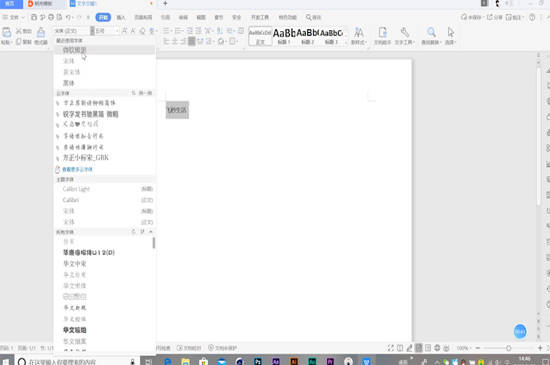Click the Select cursor icon

tap(451, 33)
